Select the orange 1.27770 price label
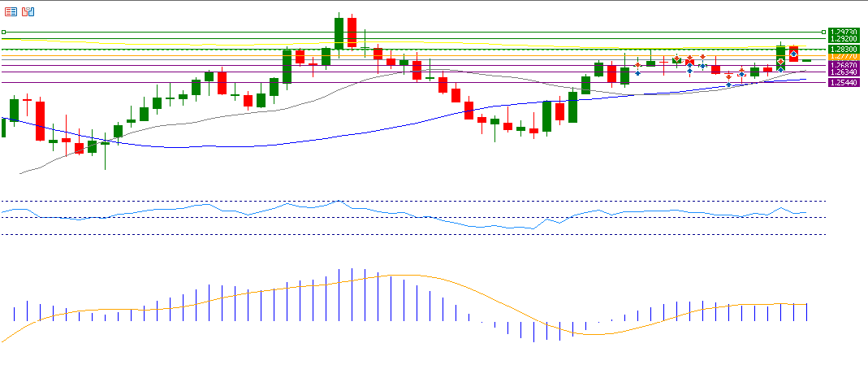Screen dimensions: 868x365 pos(844,56)
